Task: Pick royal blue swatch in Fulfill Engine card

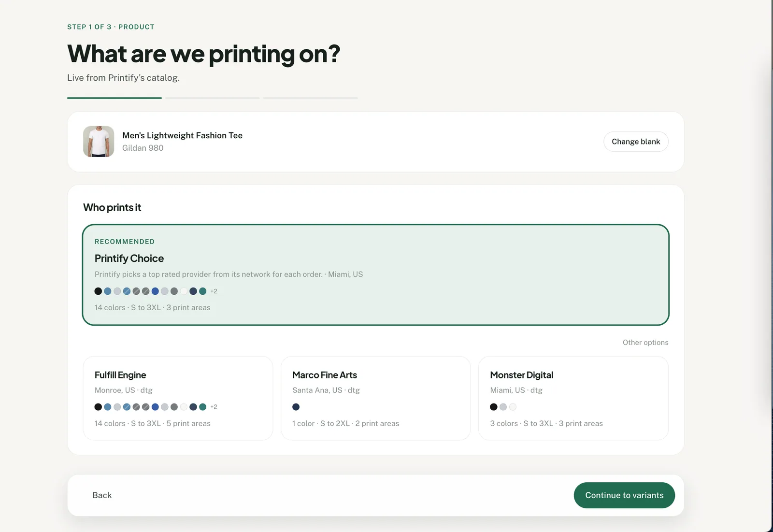Action: pos(155,407)
